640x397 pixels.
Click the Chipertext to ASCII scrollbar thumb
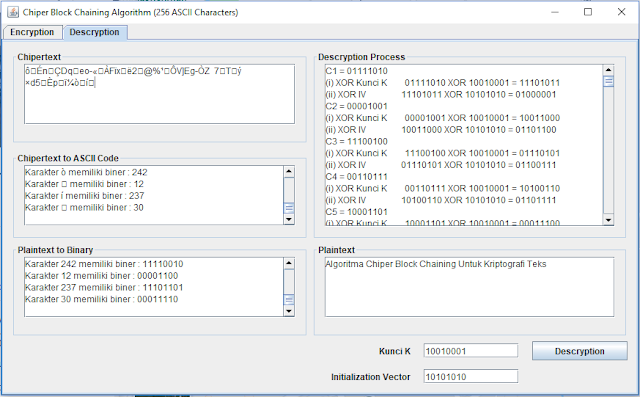(x=289, y=208)
